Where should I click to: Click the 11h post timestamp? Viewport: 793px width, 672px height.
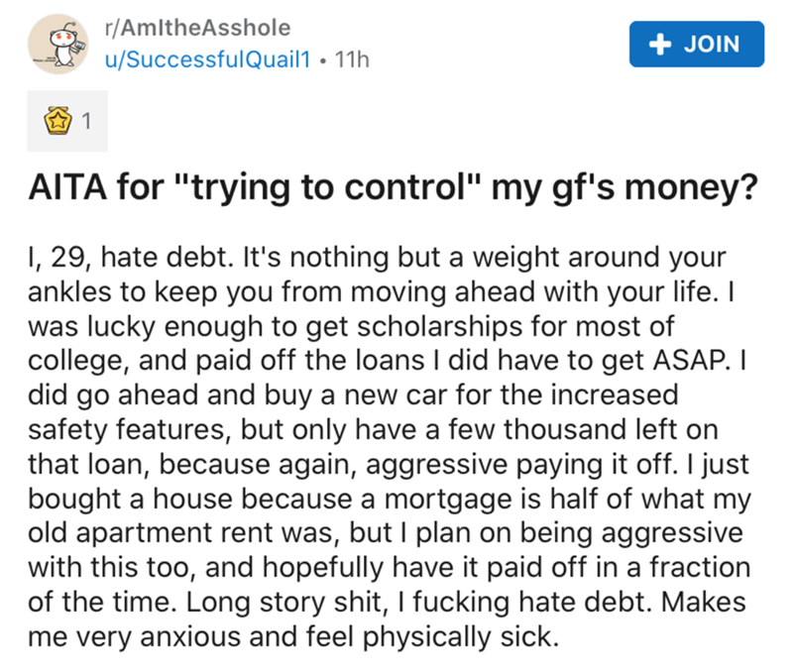click(354, 59)
